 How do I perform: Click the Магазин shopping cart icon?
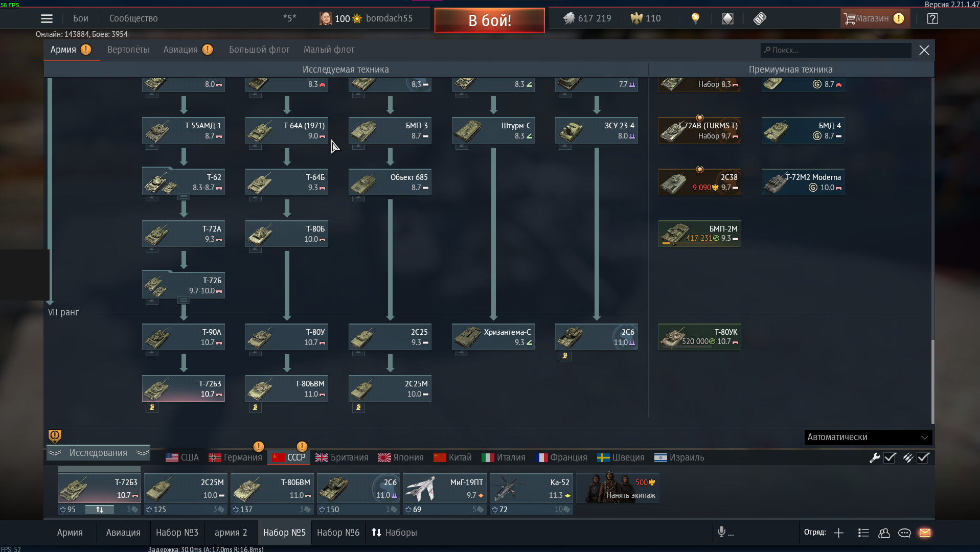pos(850,18)
